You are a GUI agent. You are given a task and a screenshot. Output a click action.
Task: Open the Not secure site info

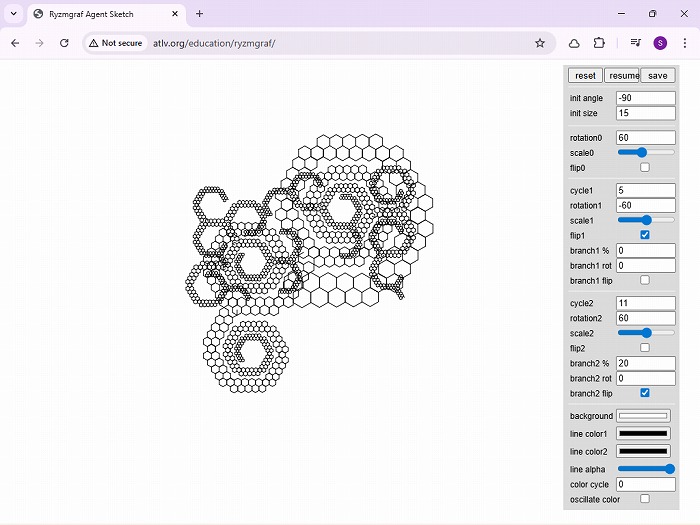[114, 43]
